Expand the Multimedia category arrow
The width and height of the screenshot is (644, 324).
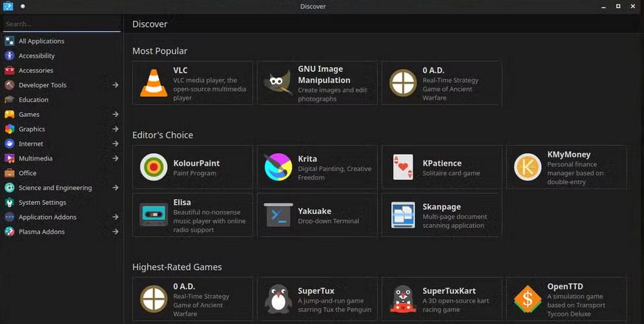click(115, 158)
